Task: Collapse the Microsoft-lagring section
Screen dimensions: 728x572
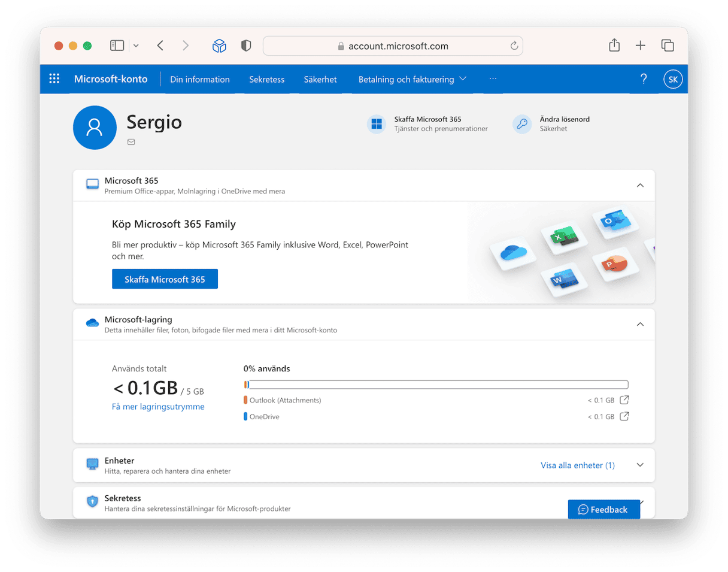Action: [x=640, y=325]
